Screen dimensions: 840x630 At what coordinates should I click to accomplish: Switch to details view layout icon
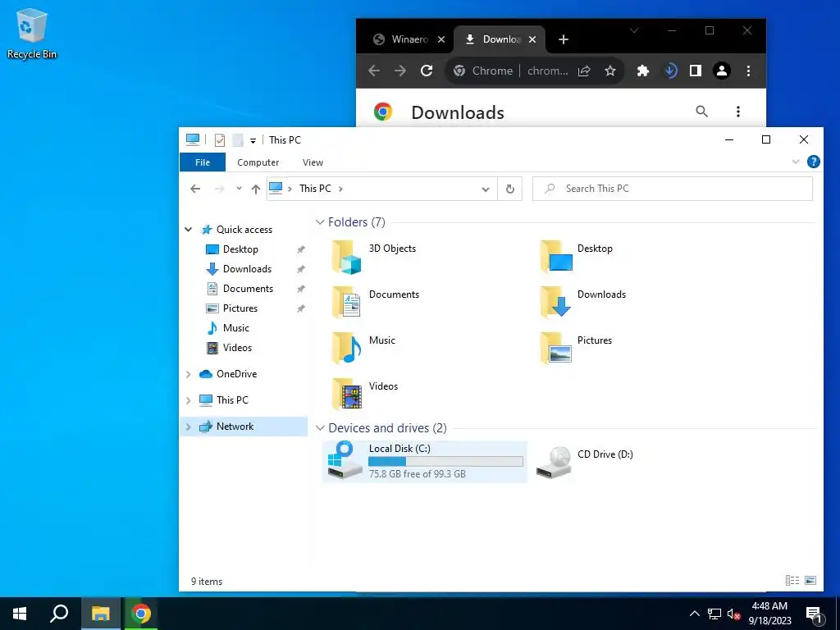click(x=792, y=580)
